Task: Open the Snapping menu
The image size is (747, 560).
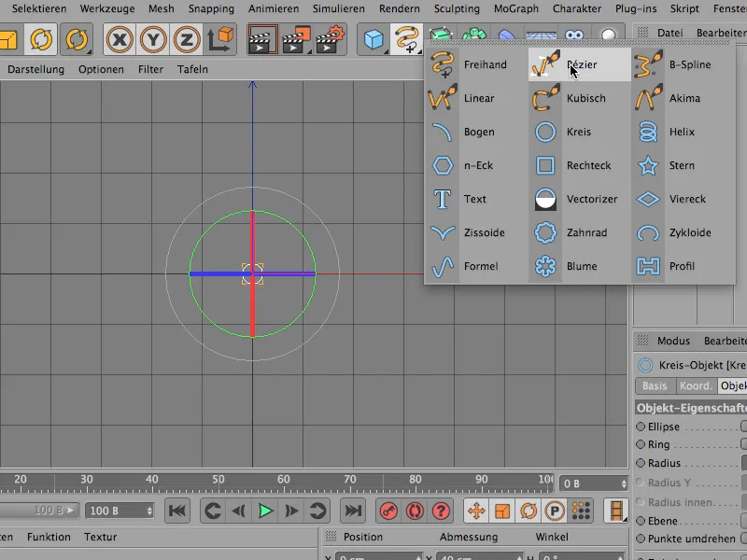Action: click(x=211, y=8)
